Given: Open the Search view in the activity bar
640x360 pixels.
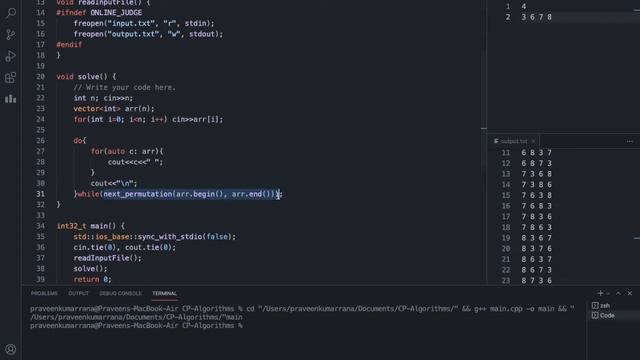Looking at the screenshot, I should 11,13.
